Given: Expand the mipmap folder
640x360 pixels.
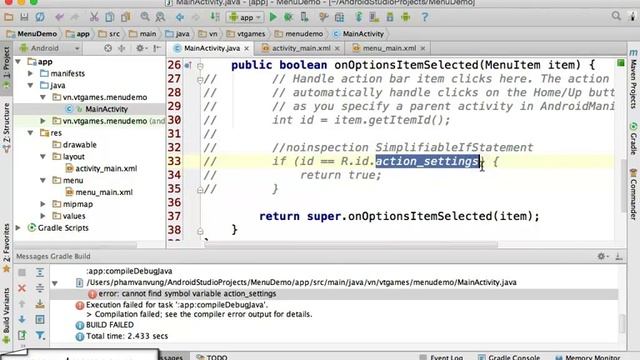Looking at the screenshot, I should (43, 204).
